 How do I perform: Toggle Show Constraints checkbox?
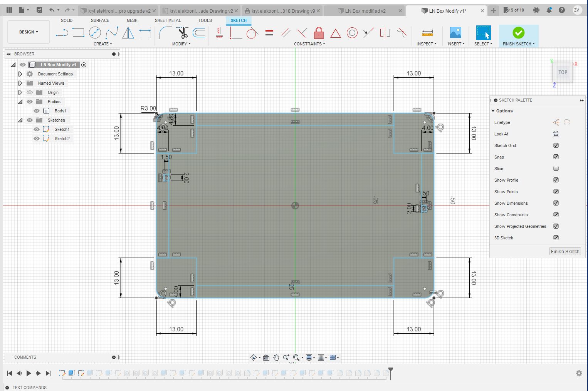click(x=556, y=215)
